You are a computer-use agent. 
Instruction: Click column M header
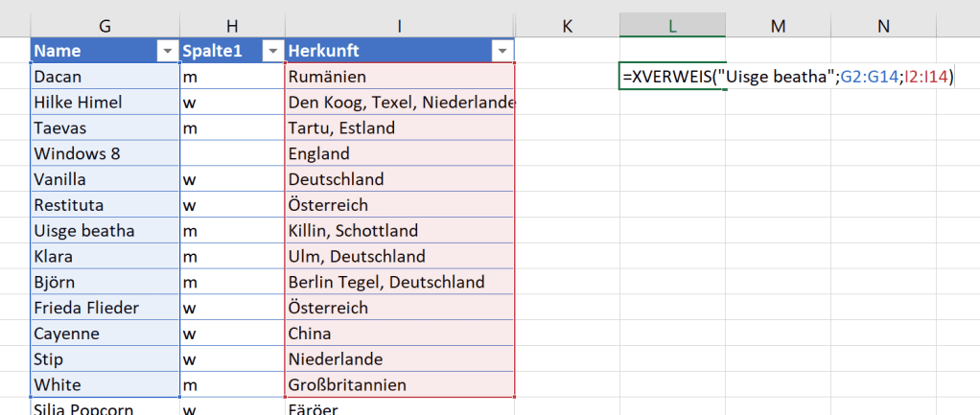point(778,26)
